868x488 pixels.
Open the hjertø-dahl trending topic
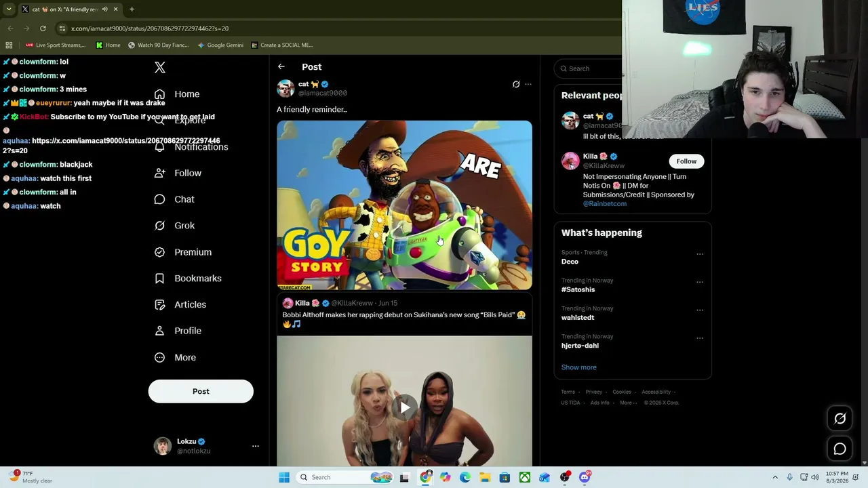coord(580,346)
